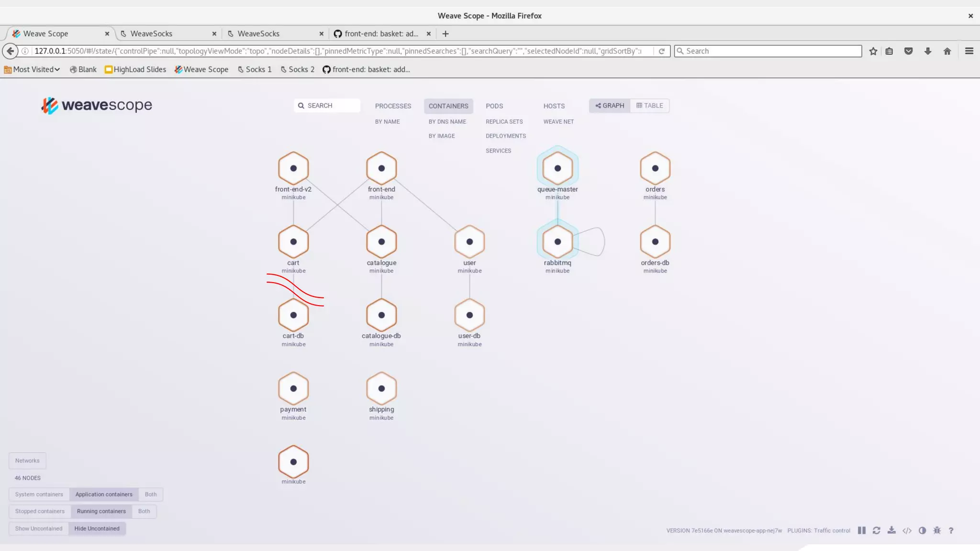Viewport: 980px width, 551px height.
Task: Select the cart-db hexagon node
Action: point(293,315)
